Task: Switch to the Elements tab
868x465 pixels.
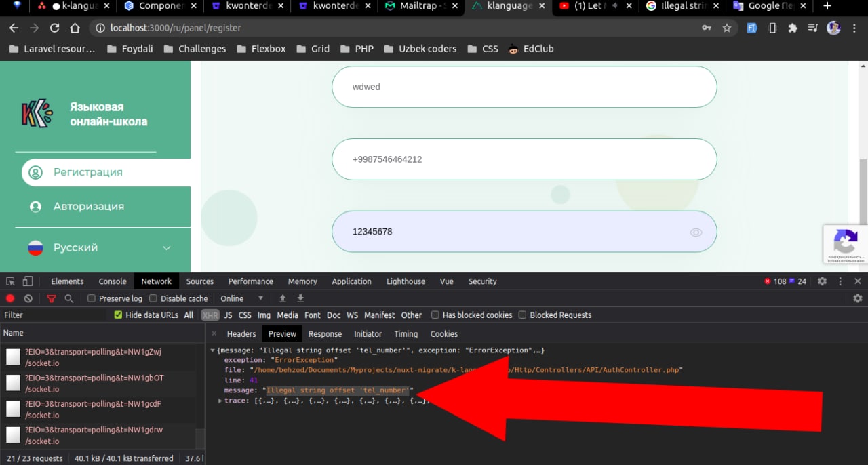Action: 67,281
